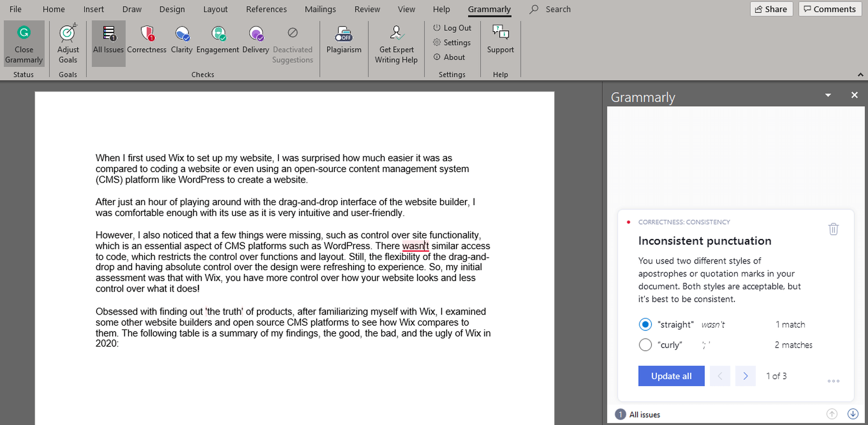Open Deactivated Suggestions
The image size is (868, 425).
tap(293, 45)
